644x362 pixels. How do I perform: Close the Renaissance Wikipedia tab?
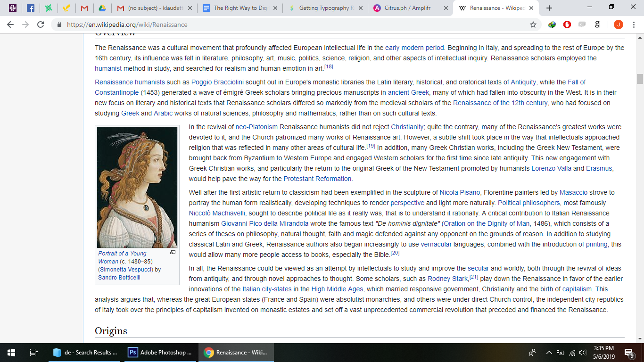(x=532, y=8)
